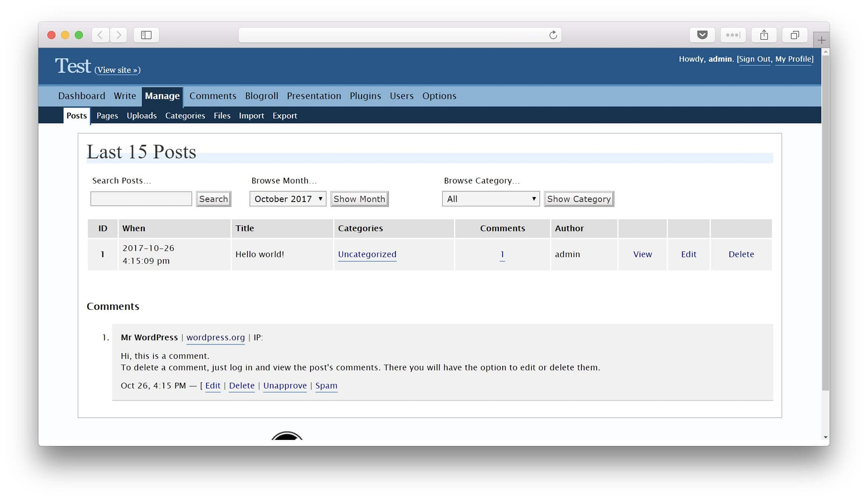Switch to the Import submenu tab
Screen dimensions: 868x501
pyautogui.click(x=251, y=116)
